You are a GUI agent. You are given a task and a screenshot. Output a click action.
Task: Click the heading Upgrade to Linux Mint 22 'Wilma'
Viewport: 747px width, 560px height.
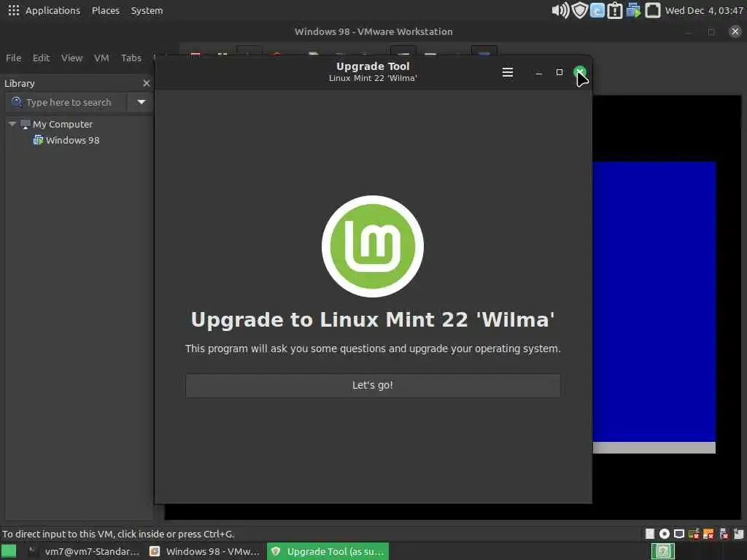point(373,319)
